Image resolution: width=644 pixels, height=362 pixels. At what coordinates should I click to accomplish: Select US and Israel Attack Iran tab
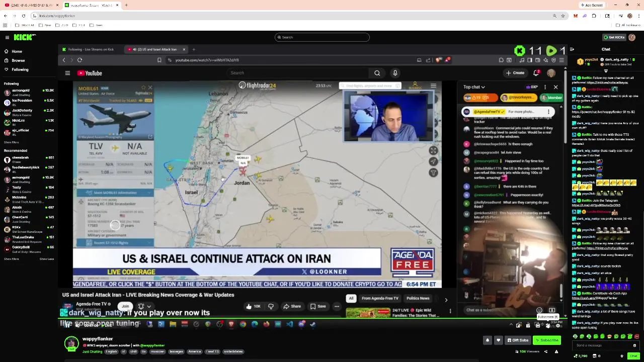(156, 49)
